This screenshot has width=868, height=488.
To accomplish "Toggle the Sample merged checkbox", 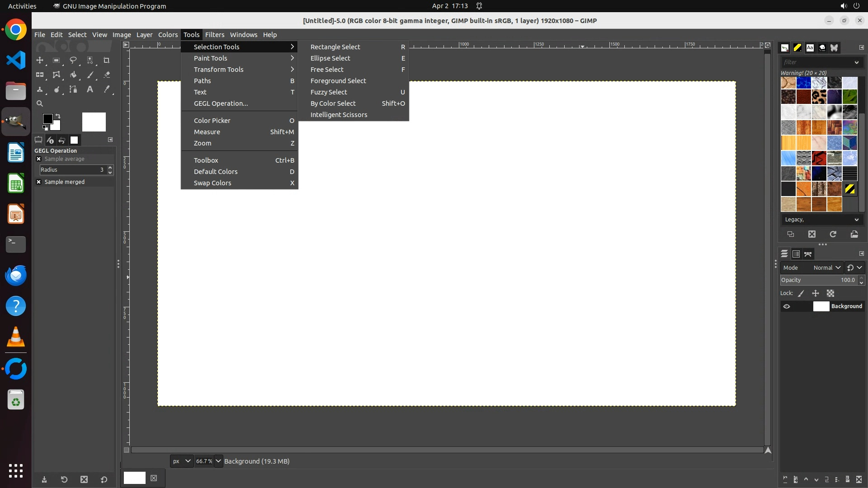I will pos(39,182).
